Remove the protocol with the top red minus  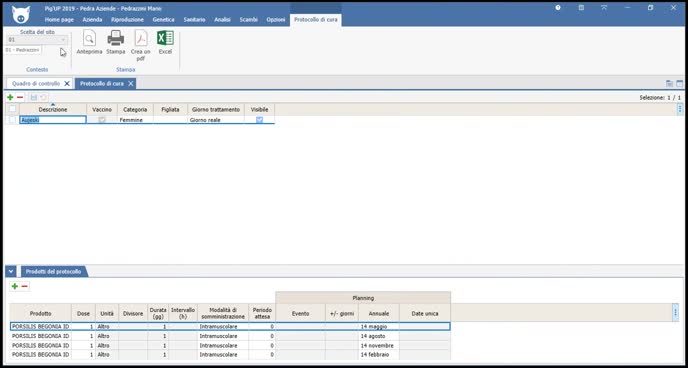point(20,97)
